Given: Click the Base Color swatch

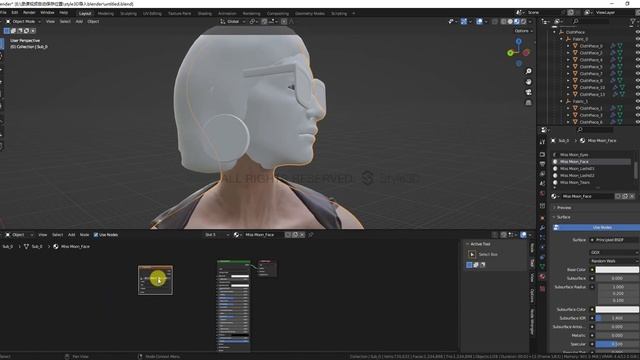Looking at the screenshot, I should pyautogui.click(x=617, y=270).
